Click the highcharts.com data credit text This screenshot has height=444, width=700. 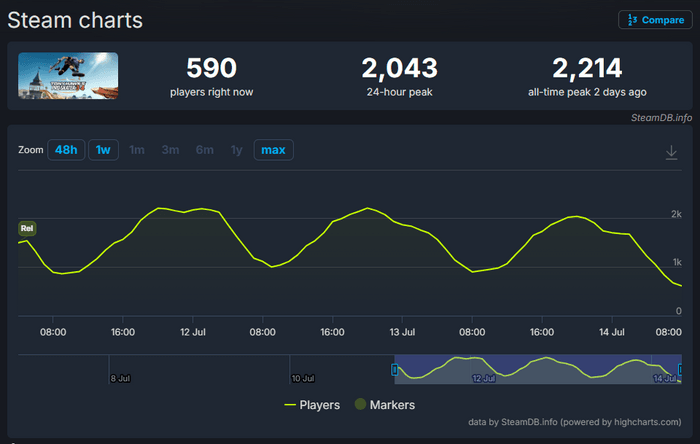pyautogui.click(x=575, y=422)
